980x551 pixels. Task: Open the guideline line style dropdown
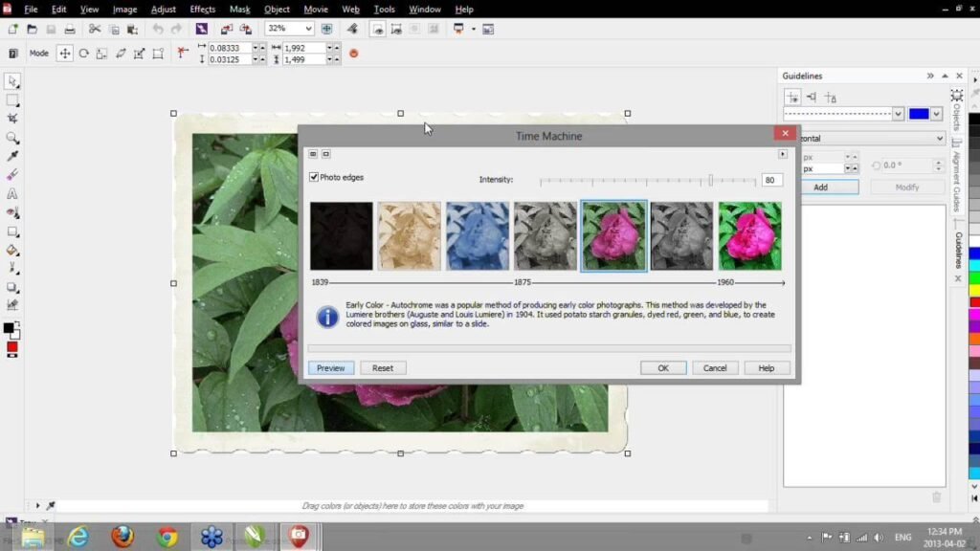click(898, 114)
